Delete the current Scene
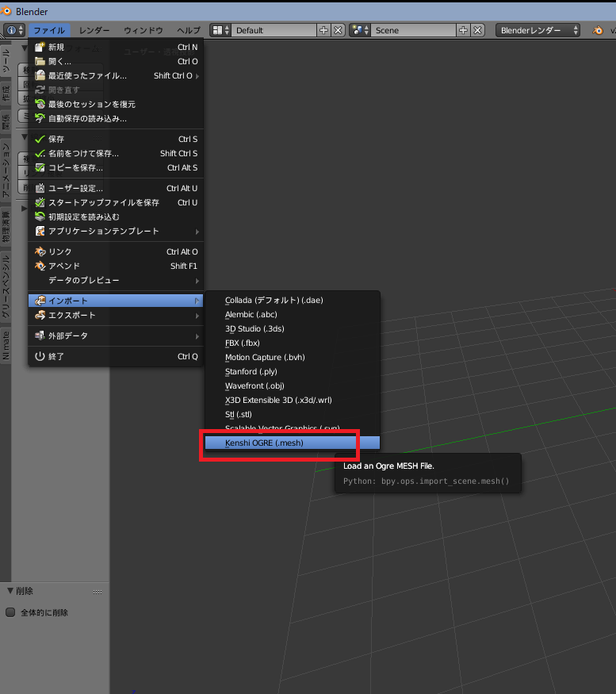The height and width of the screenshot is (694, 616). coord(477,30)
